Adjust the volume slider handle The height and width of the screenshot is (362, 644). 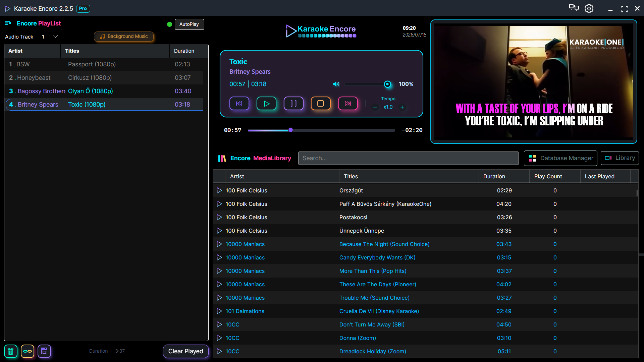[x=387, y=84]
